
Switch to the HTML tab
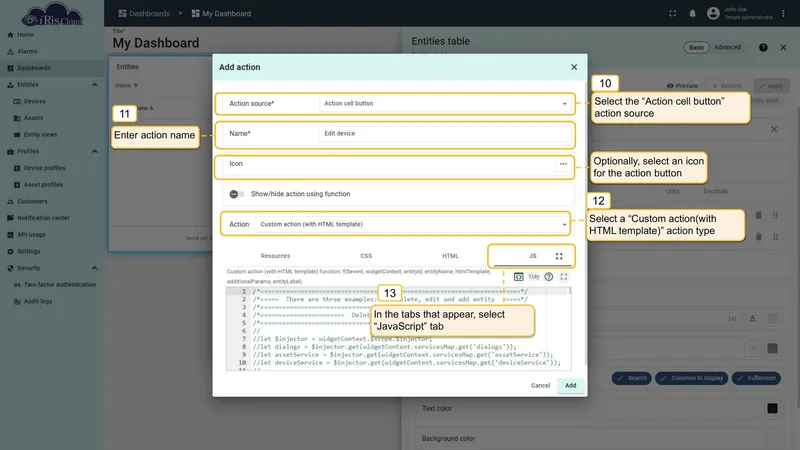(x=450, y=256)
